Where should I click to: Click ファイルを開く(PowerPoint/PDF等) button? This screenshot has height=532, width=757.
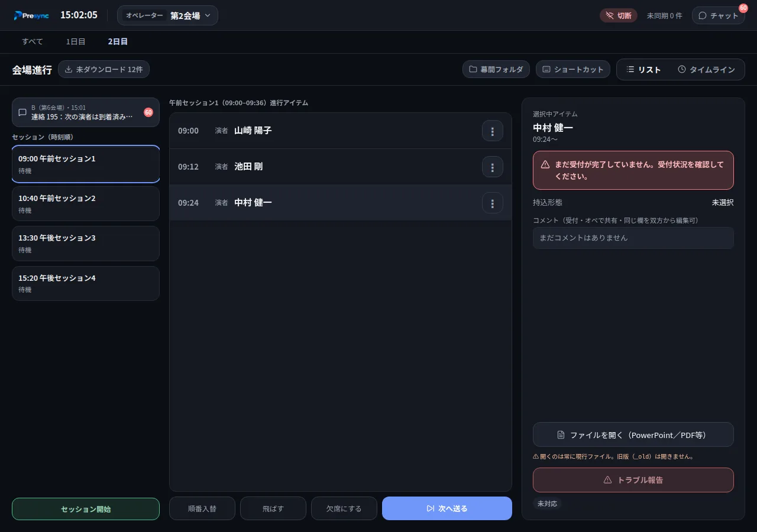click(x=633, y=434)
